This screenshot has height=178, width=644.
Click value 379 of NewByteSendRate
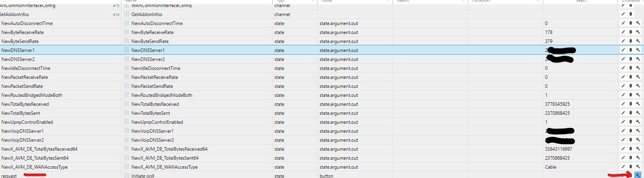(549, 41)
